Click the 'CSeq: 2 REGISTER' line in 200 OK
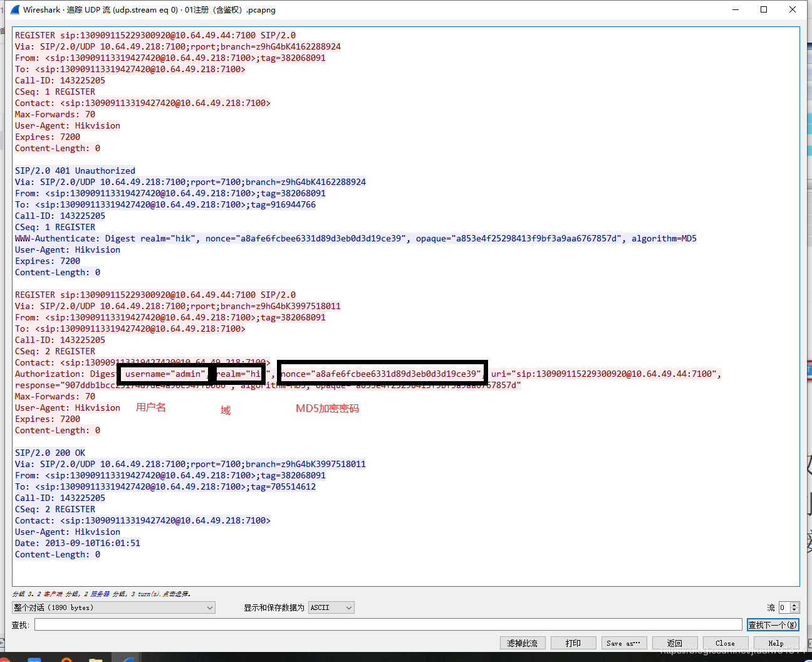812x662 pixels. coord(55,509)
